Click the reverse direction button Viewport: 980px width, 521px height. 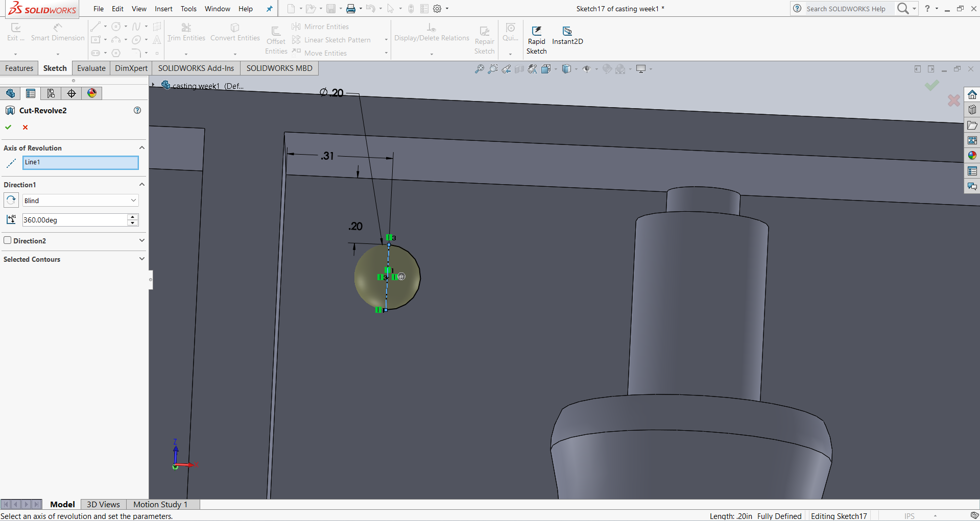click(11, 200)
